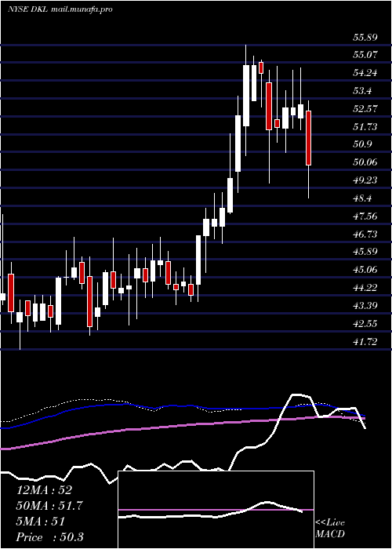Click the 47.56 price axis label

(x=365, y=216)
